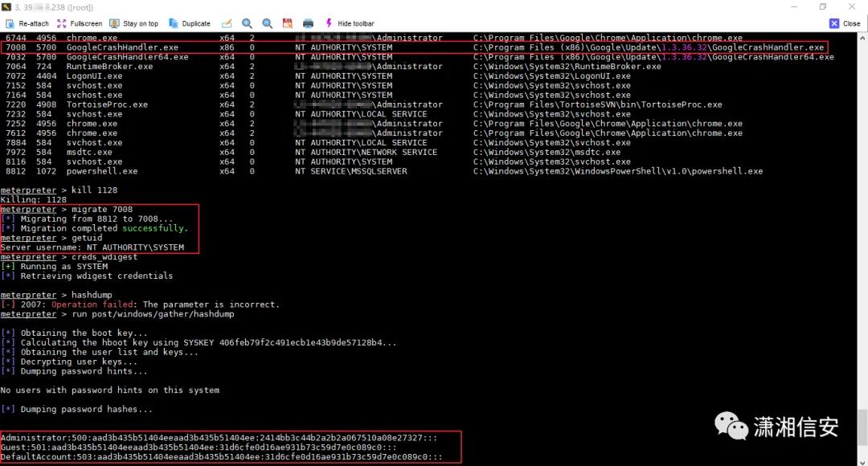
Task: Click 'No users with password hints' line
Action: tap(109, 390)
